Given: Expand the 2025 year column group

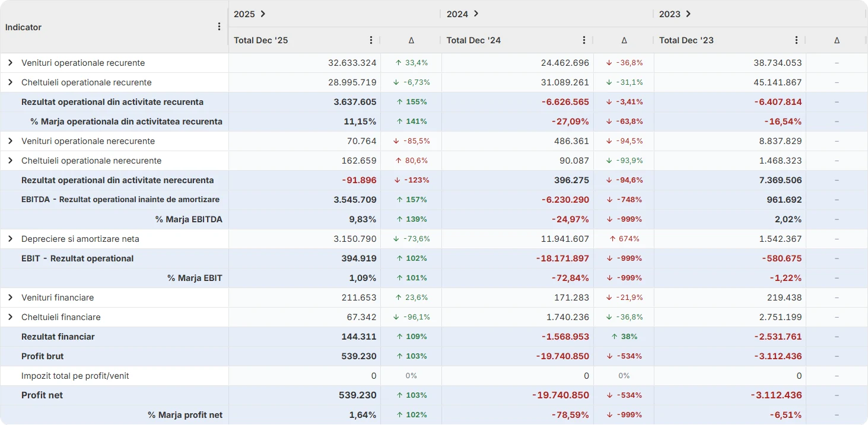Looking at the screenshot, I should coord(263,14).
